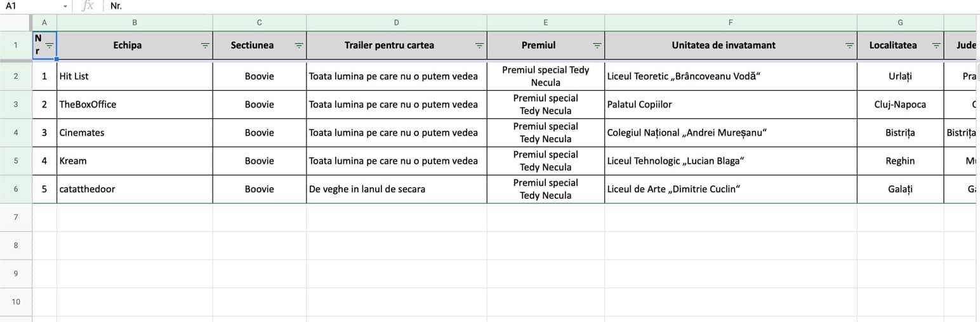This screenshot has height=322, width=980.
Task: Select row 4 header
Action: point(16,133)
